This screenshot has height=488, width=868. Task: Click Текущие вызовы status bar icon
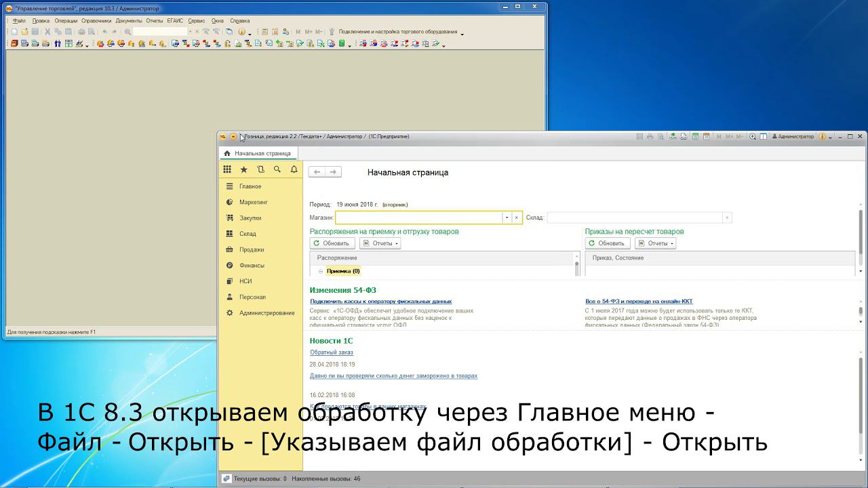tap(226, 479)
